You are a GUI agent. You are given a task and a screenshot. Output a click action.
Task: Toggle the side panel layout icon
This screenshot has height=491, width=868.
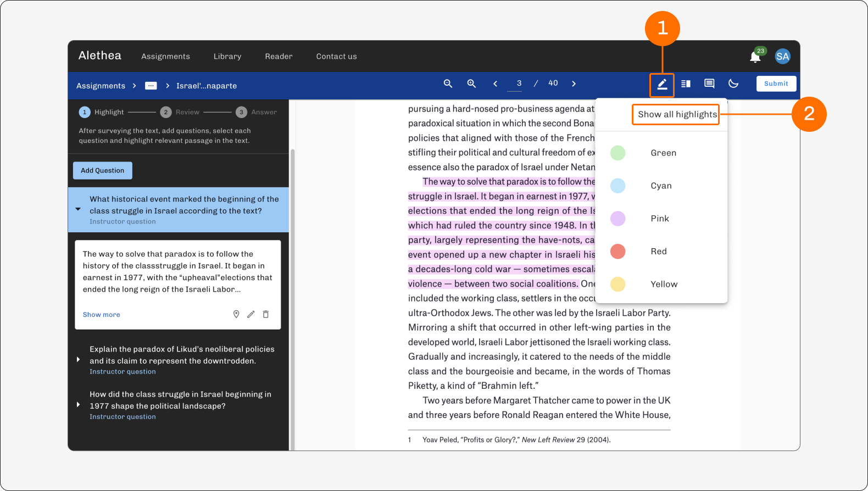686,83
